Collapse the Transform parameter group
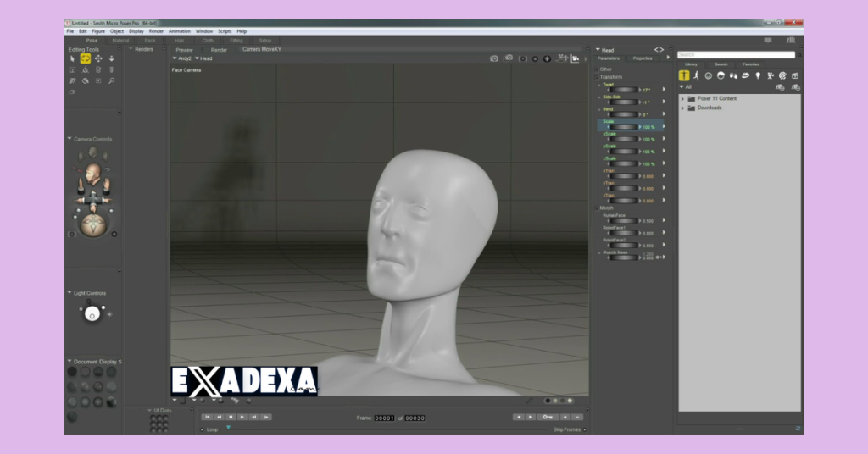This screenshot has height=454, width=868. [x=598, y=77]
